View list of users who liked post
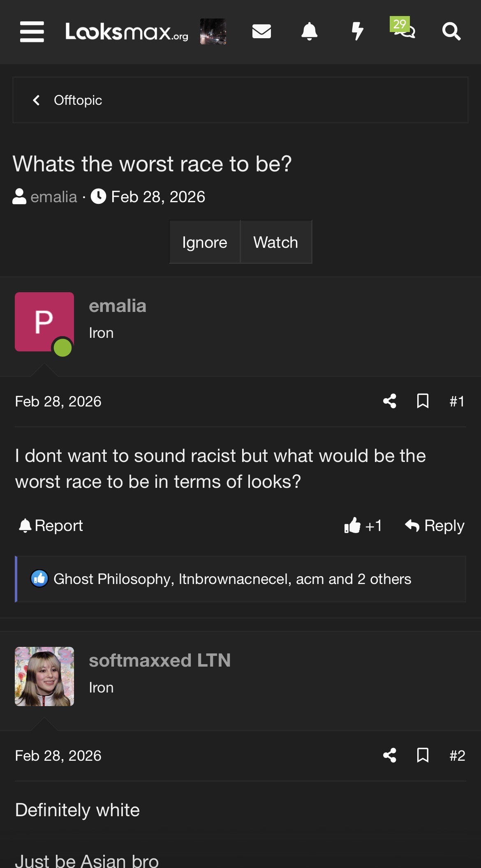481x868 pixels. tap(232, 579)
